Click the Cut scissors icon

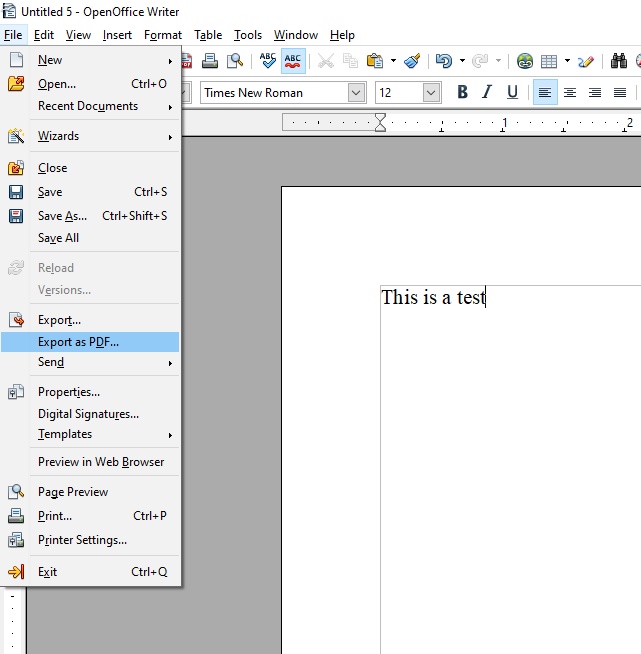(326, 61)
